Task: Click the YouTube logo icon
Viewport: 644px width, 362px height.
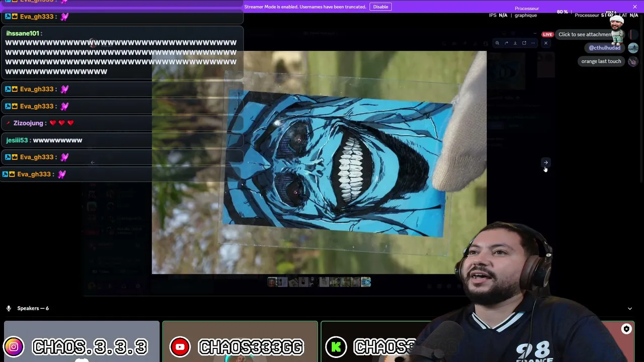Action: [x=180, y=347]
